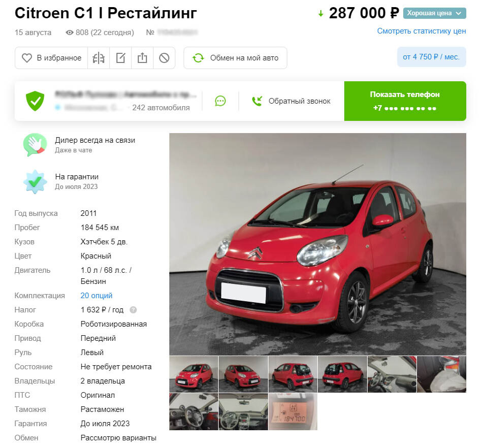Add listing to favorites with heart button
The image size is (479, 448).
(51, 58)
